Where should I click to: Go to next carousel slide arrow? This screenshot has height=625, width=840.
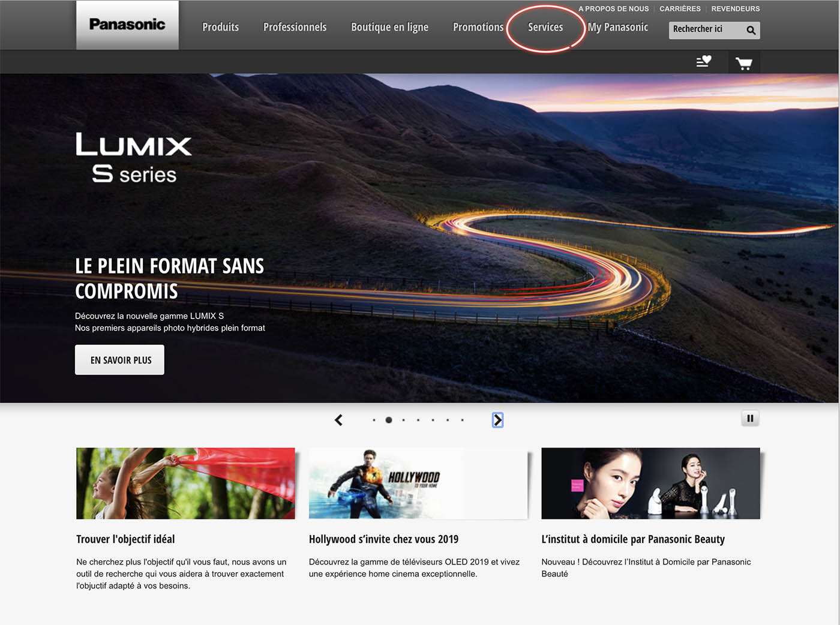click(497, 420)
